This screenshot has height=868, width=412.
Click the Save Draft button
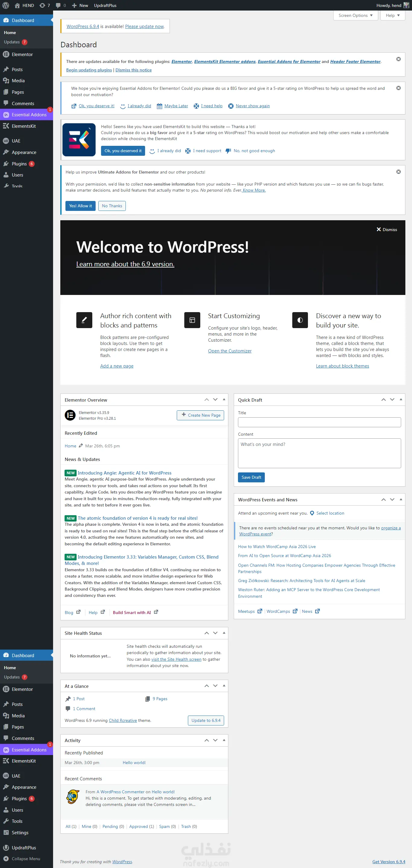point(251,478)
